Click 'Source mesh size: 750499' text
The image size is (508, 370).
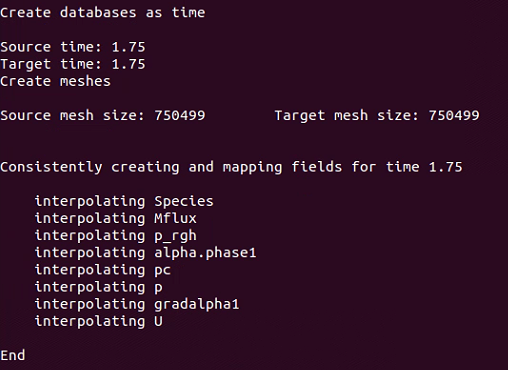coord(103,116)
